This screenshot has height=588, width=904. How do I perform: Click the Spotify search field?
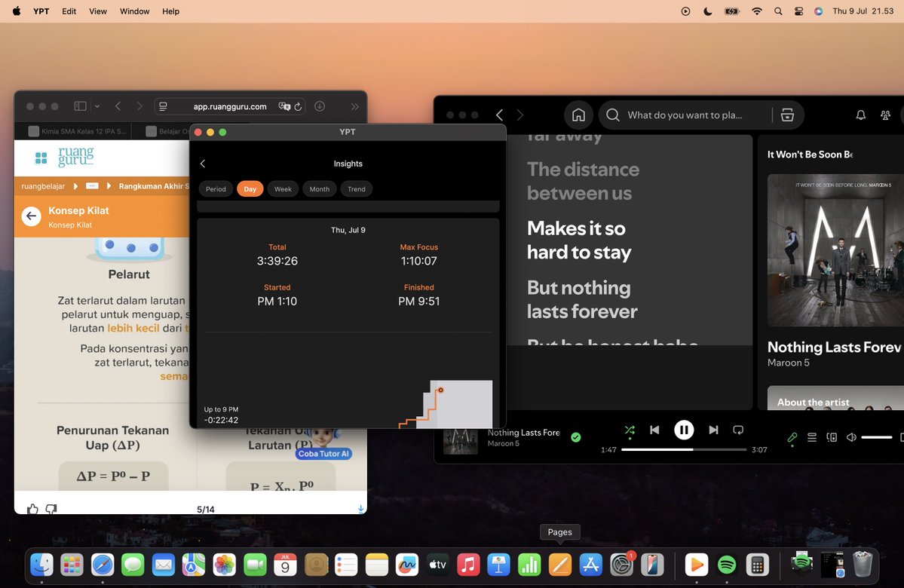(x=686, y=115)
